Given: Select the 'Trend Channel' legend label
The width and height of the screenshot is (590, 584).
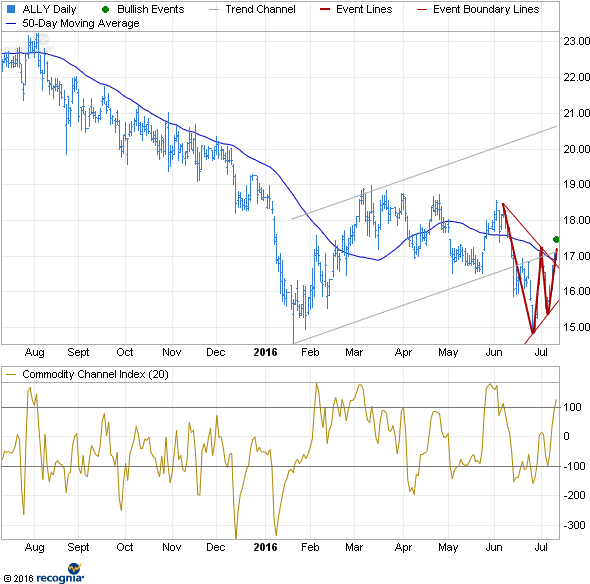Looking at the screenshot, I should click(260, 9).
